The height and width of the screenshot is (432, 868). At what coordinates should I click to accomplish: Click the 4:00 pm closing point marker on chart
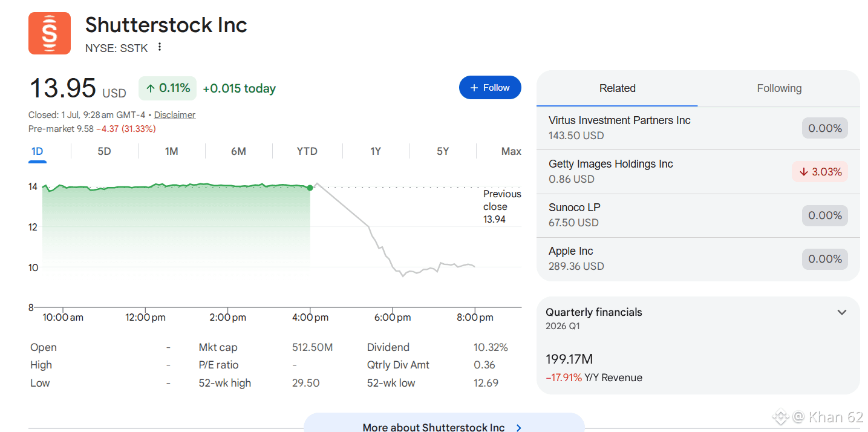[310, 188]
